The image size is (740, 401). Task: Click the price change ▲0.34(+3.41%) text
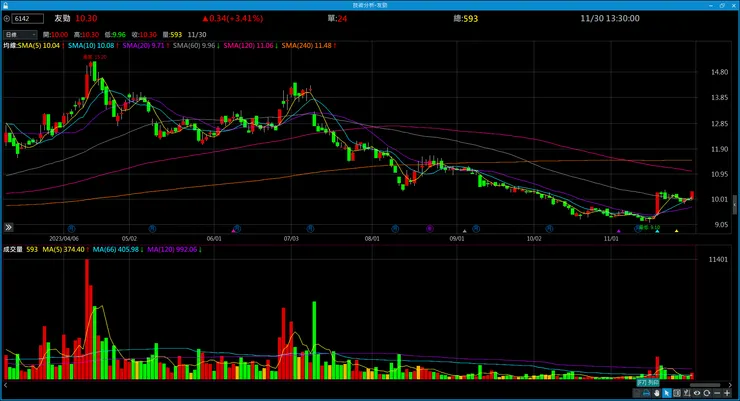click(233, 19)
